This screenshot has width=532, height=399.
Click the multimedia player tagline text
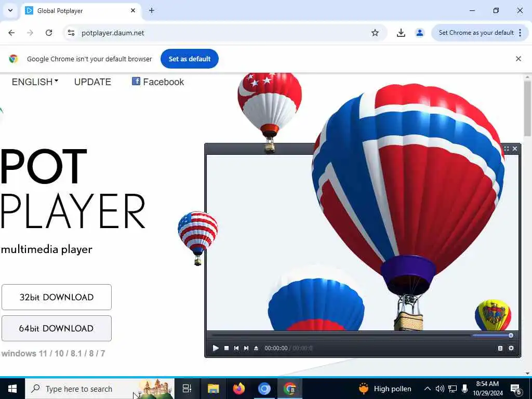click(46, 249)
